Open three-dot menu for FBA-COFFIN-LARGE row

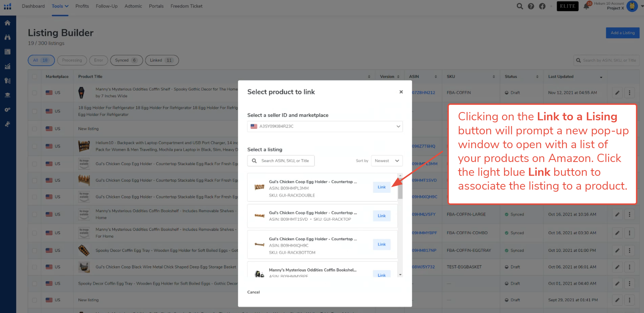[x=629, y=214]
